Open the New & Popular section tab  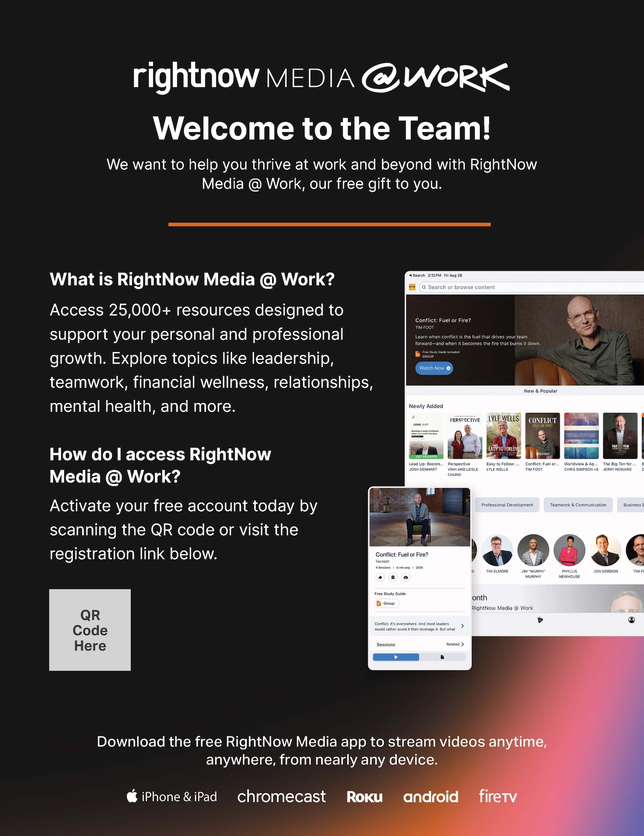[x=540, y=391]
